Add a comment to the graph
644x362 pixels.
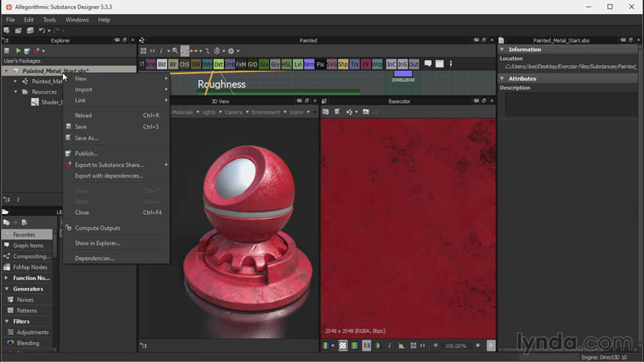(x=428, y=64)
